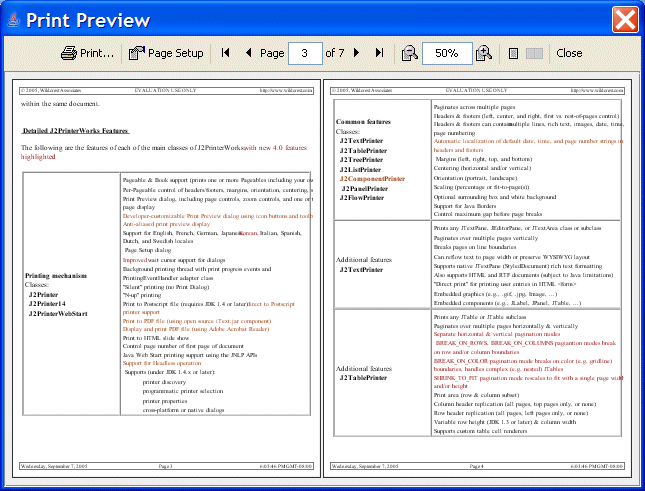Image resolution: width=645 pixels, height=491 pixels.
Task: Click the Print button with printer icon
Action: point(87,53)
